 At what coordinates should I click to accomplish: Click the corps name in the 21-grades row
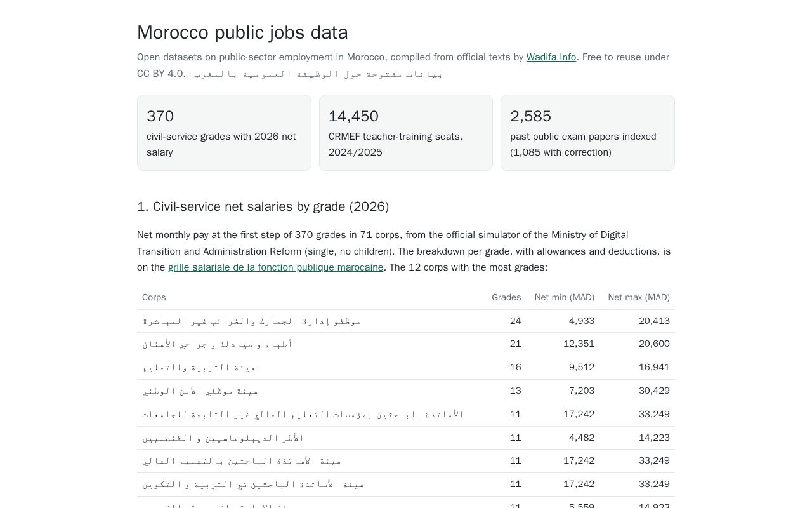[x=217, y=344]
